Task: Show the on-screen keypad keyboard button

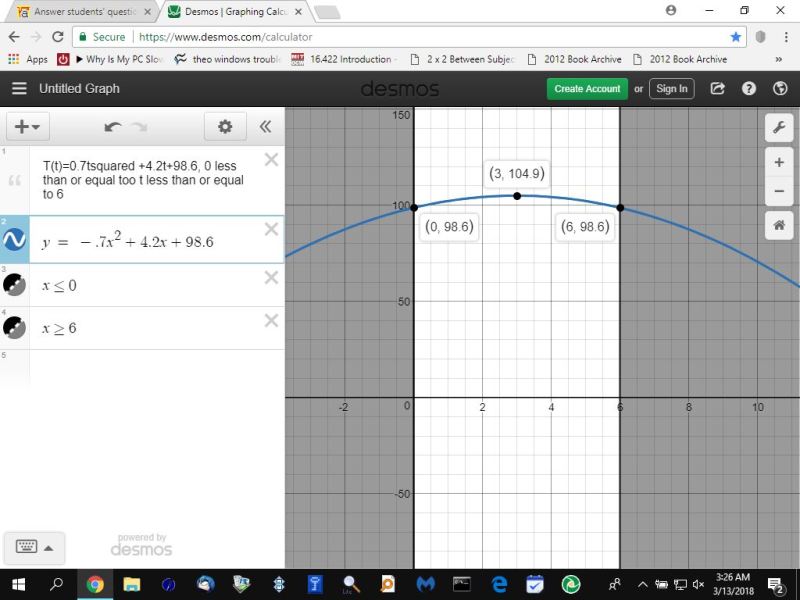Action: (x=27, y=546)
